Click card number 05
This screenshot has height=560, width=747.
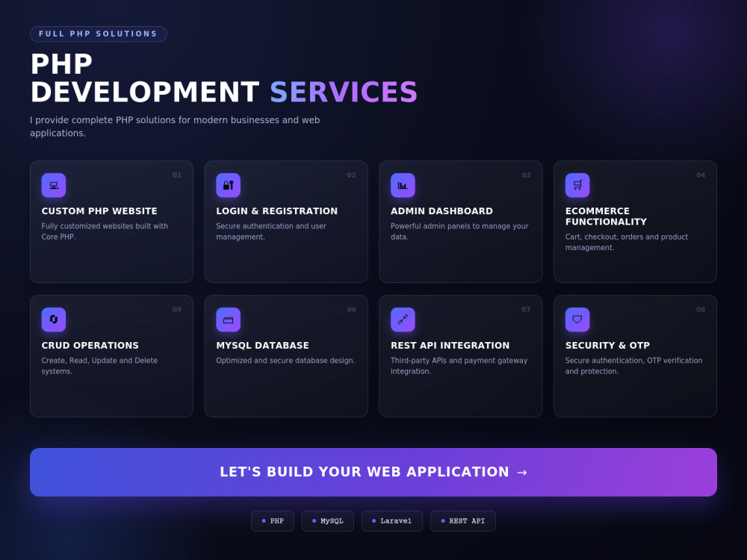(x=177, y=310)
